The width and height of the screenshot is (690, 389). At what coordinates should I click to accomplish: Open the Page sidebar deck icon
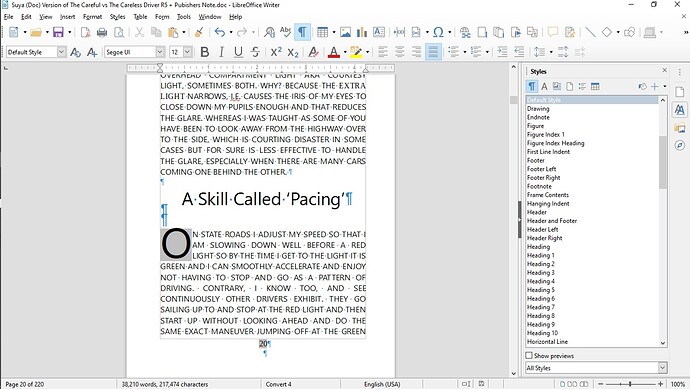tap(680, 92)
